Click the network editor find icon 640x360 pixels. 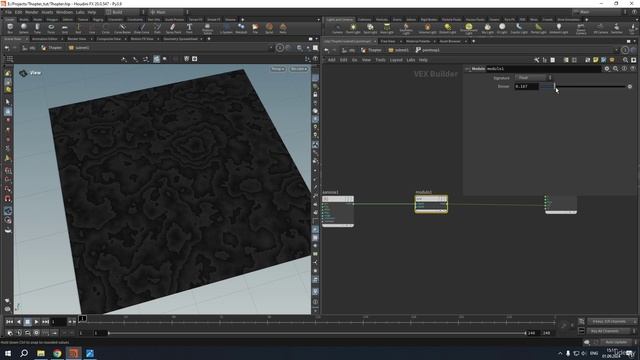click(x=625, y=60)
